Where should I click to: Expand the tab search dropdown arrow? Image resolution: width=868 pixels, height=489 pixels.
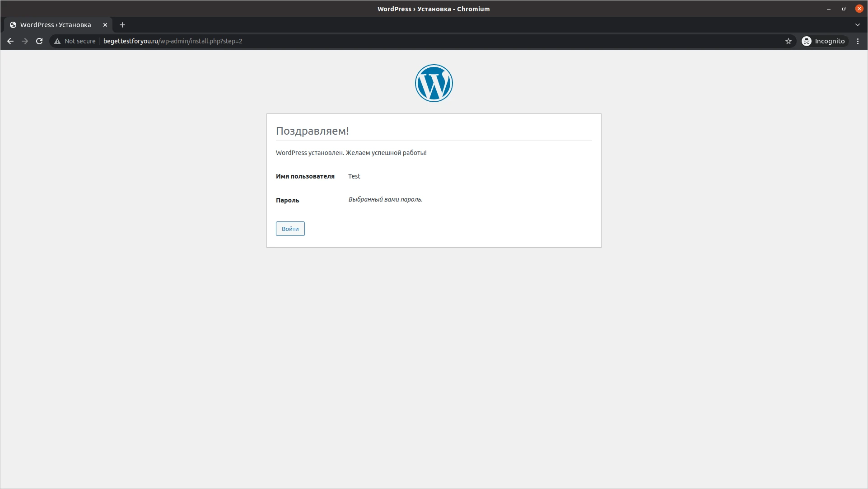[857, 25]
